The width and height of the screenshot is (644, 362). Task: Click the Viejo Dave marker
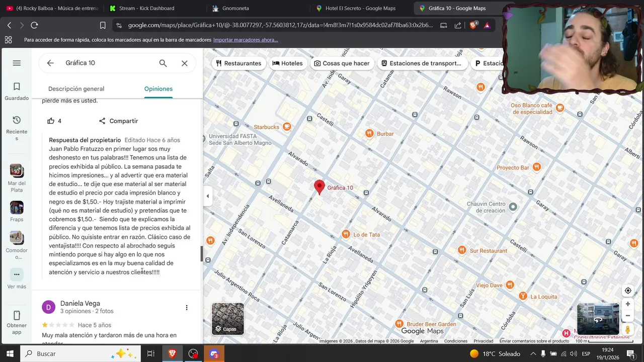510,285
